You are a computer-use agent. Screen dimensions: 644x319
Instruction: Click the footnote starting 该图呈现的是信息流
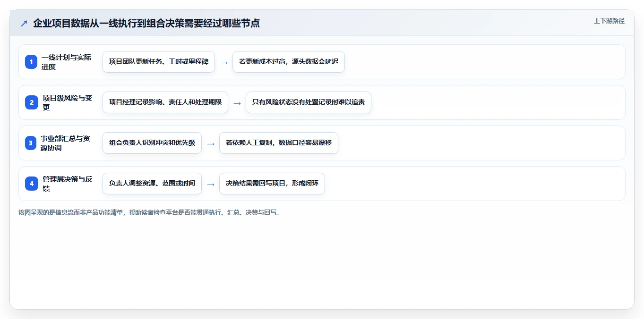(150, 213)
